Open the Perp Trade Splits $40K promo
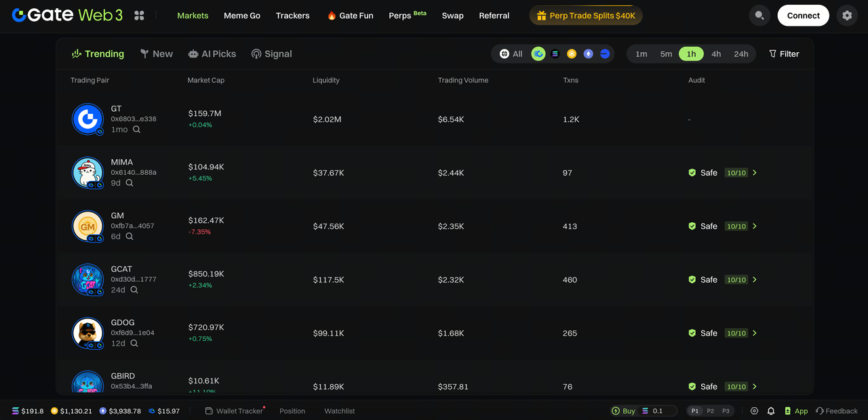Viewport: 868px width, 420px height. (585, 16)
